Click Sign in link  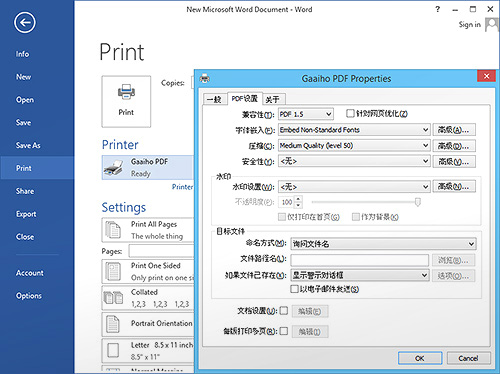pos(469,25)
